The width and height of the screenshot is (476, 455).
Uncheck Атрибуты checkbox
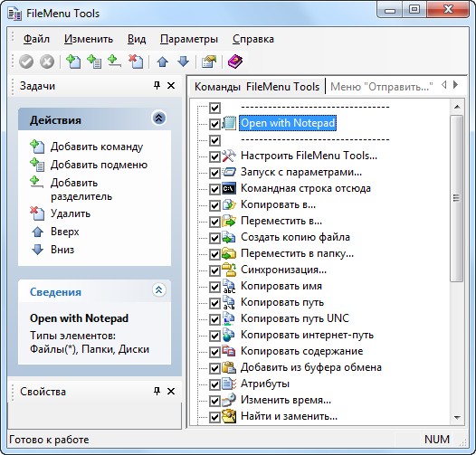pyautogui.click(x=215, y=384)
